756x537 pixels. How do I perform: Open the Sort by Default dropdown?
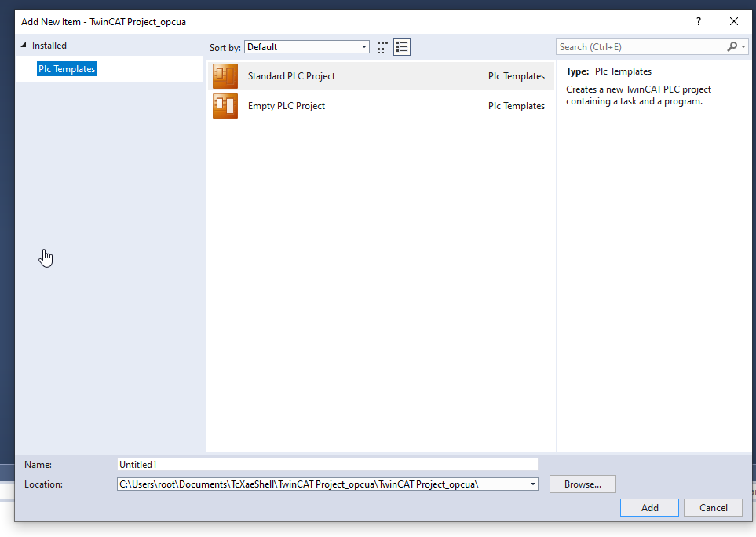[x=307, y=47]
